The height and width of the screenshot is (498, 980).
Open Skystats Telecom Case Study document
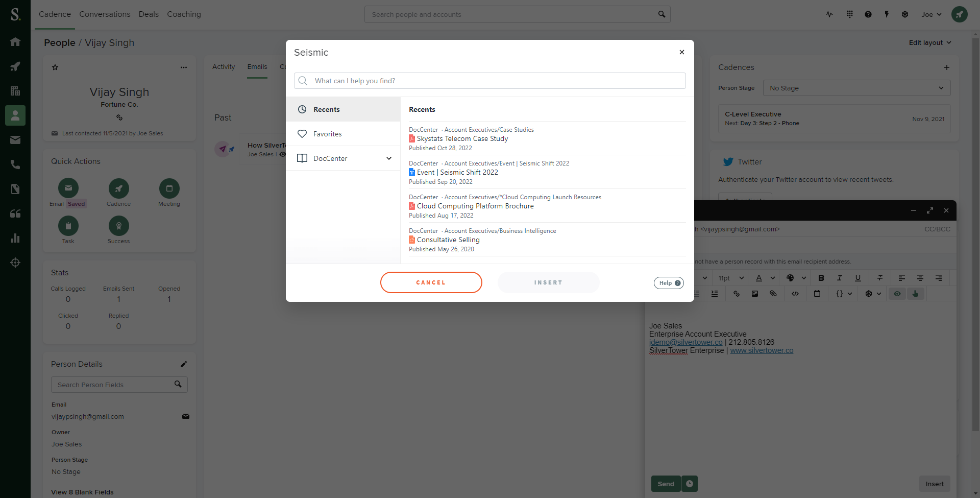[x=462, y=139]
